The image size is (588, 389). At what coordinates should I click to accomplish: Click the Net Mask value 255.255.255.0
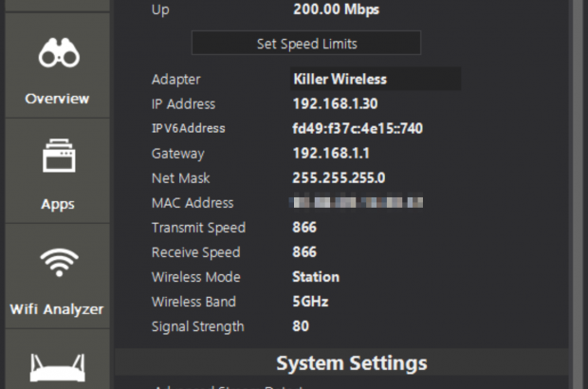point(339,178)
